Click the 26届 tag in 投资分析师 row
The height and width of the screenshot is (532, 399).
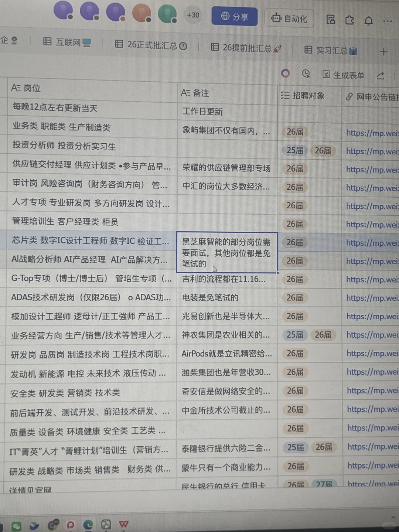coord(323,151)
